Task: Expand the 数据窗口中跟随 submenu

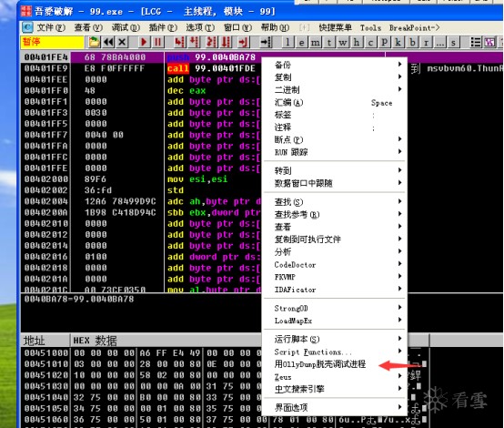Action: tap(334, 183)
